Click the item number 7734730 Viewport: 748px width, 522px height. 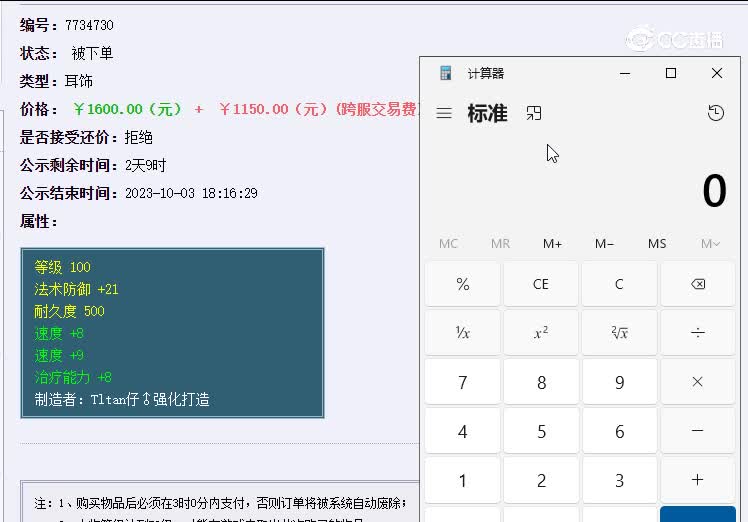tap(89, 25)
